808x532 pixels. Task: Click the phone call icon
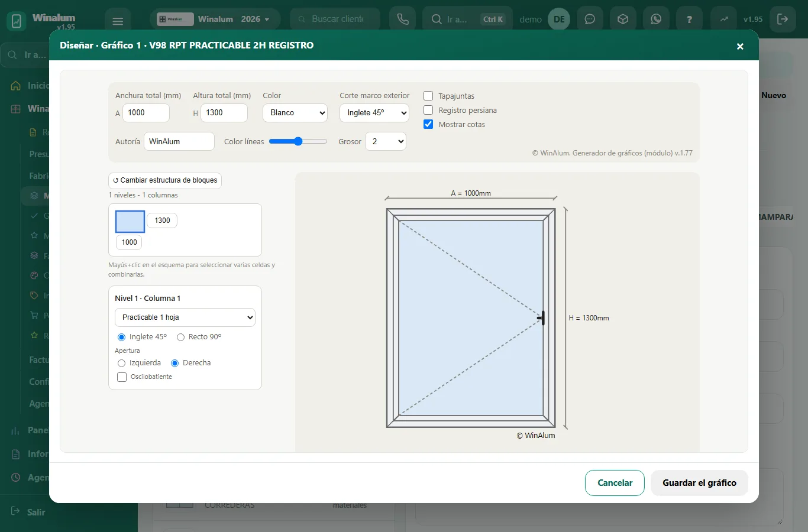click(x=403, y=19)
